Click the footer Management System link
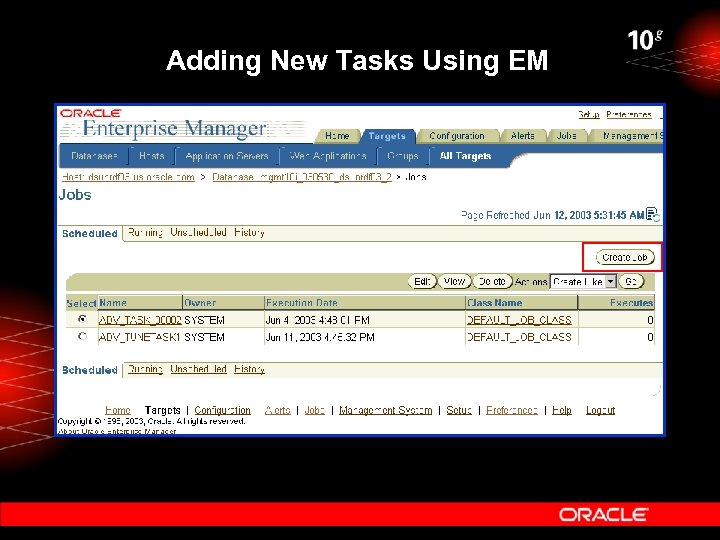 (385, 410)
